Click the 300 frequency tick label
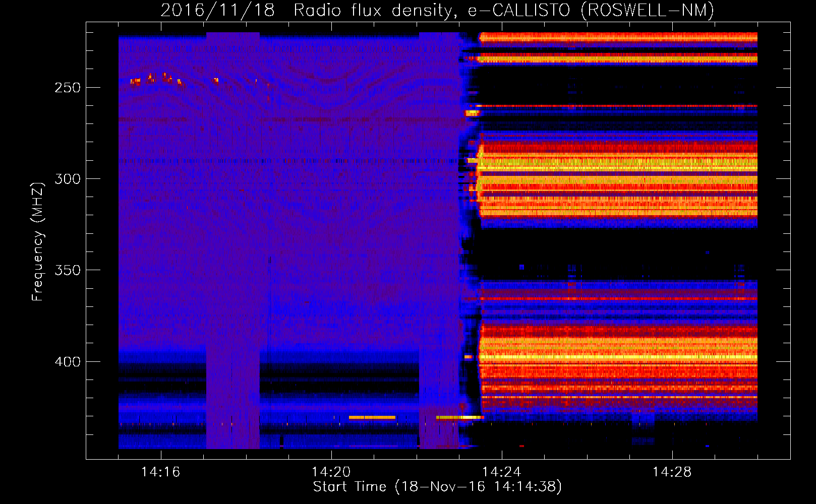This screenshot has height=504, width=816. (68, 179)
